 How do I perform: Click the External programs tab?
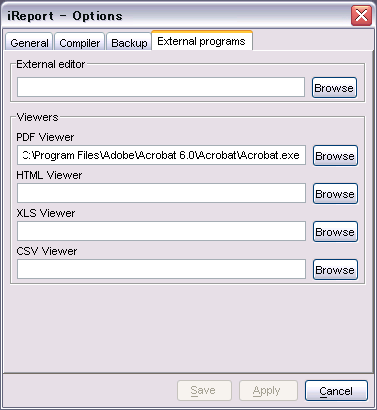[202, 41]
